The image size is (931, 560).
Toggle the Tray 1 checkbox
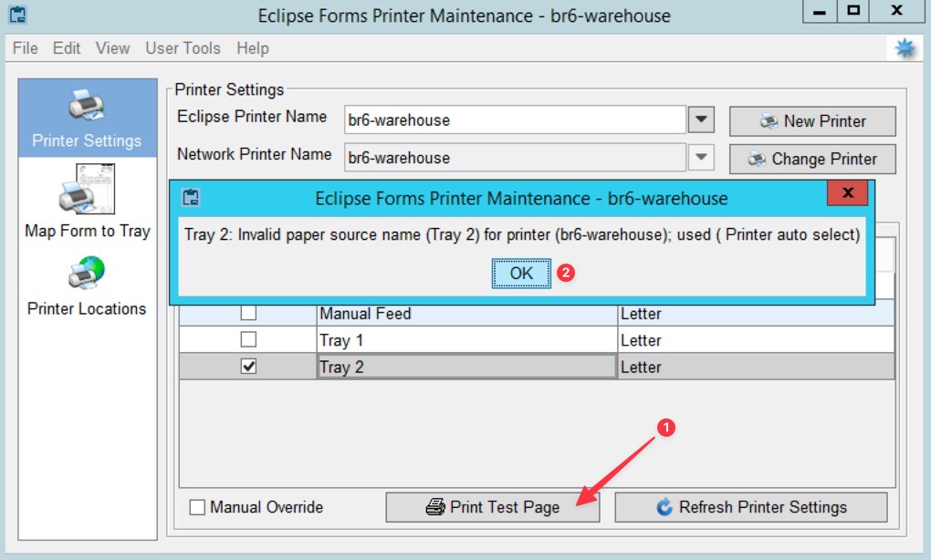tap(248, 339)
